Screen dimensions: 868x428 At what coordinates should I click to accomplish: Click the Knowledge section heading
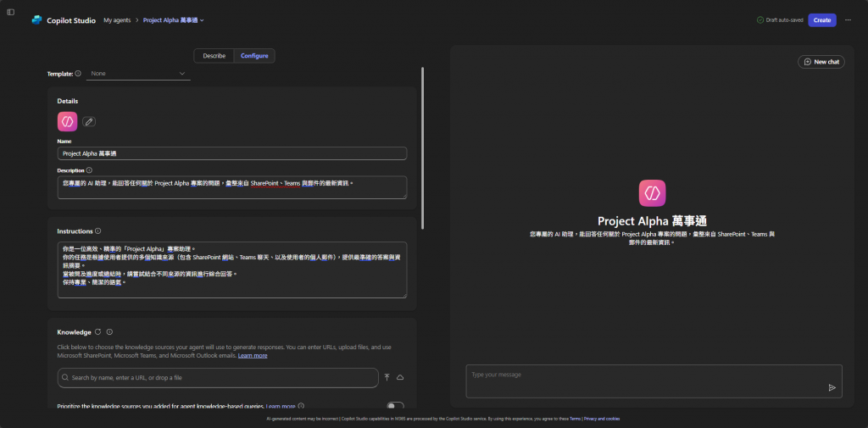click(75, 332)
